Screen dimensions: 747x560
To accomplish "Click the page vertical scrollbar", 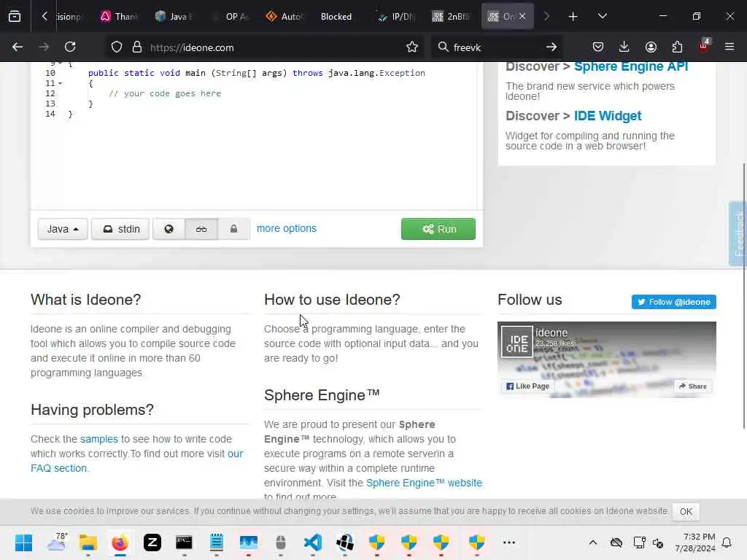I will pos(743,296).
